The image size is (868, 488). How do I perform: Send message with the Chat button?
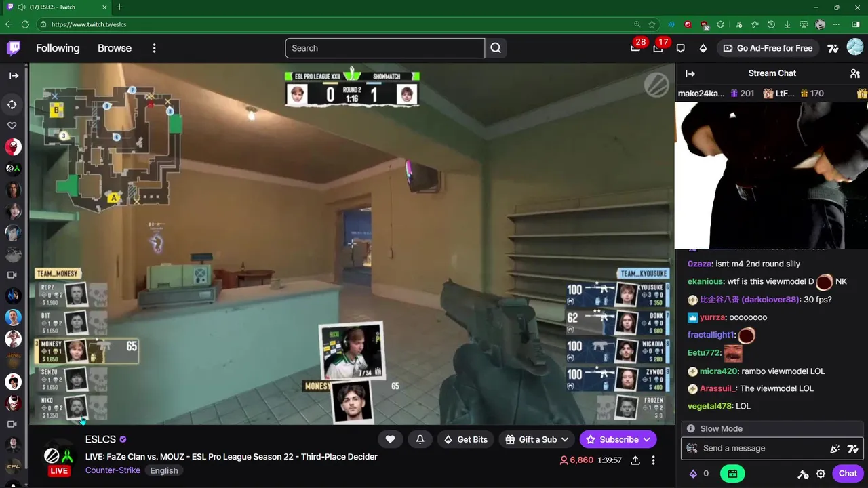(848, 474)
